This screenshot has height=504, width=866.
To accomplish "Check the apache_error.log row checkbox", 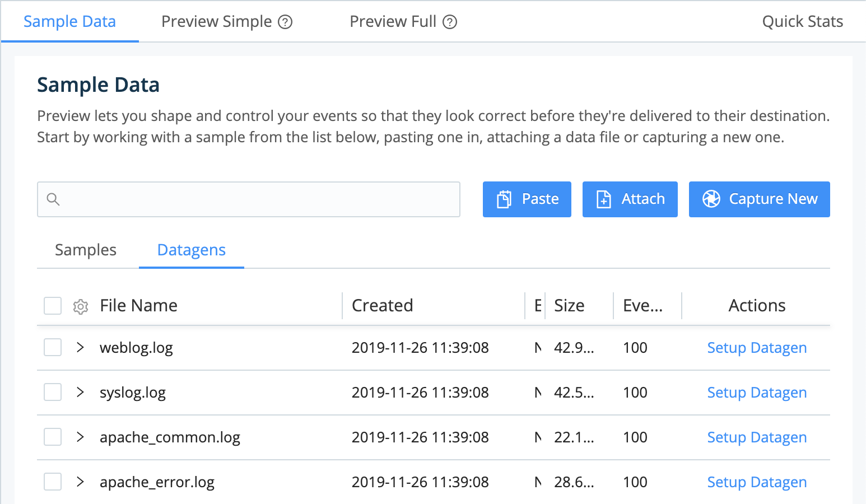I will 52,481.
